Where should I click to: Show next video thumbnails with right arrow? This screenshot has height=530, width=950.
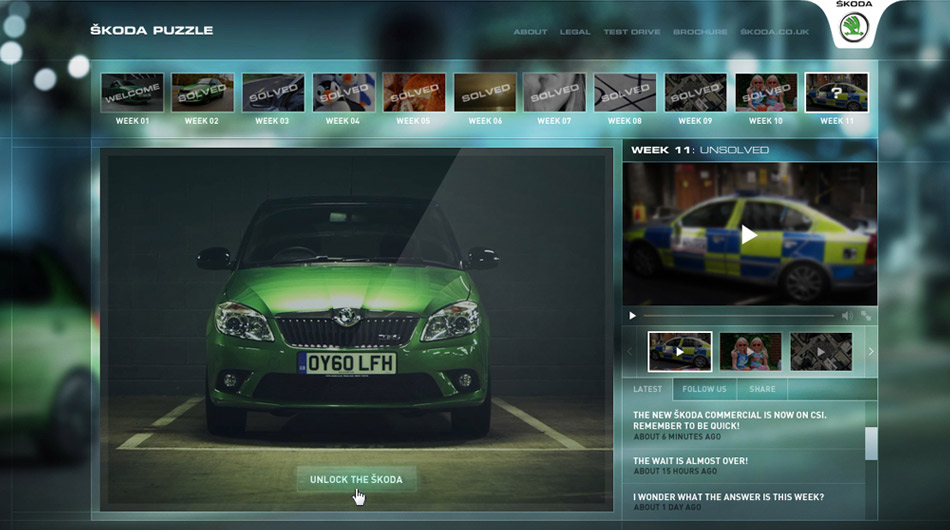[x=871, y=351]
